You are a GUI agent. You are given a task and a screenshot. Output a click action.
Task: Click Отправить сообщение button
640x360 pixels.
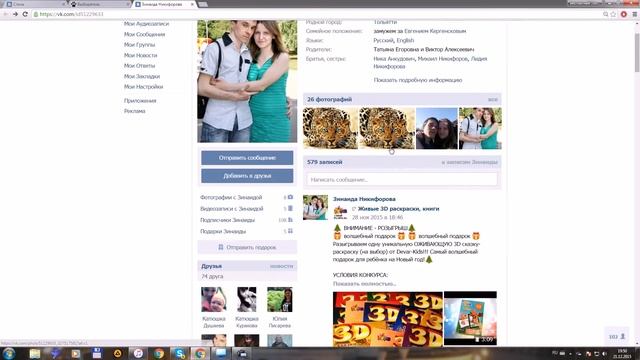tap(247, 158)
